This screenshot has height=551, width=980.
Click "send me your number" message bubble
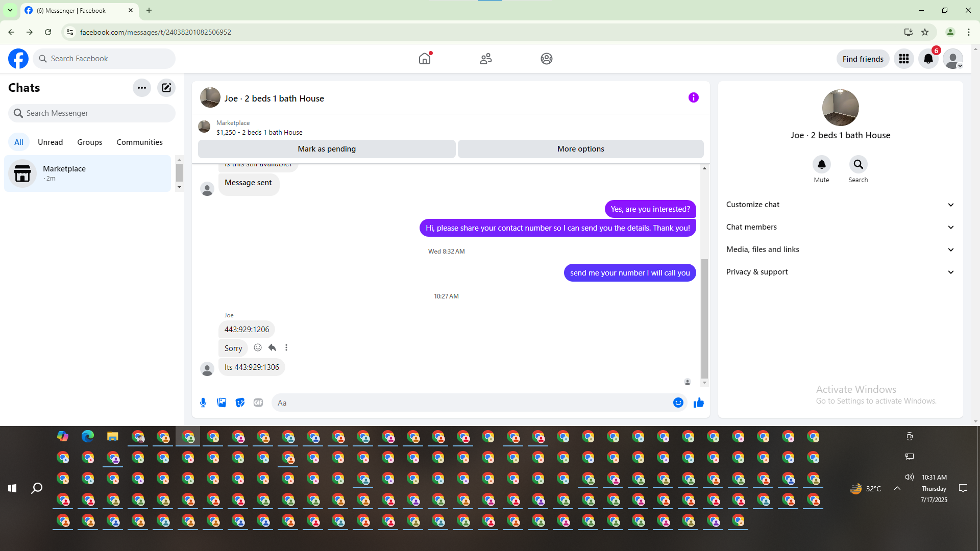630,273
